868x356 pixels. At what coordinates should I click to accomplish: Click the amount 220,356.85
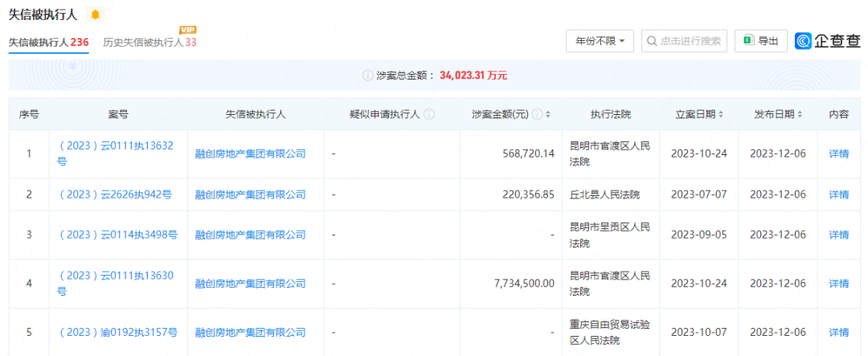click(528, 194)
